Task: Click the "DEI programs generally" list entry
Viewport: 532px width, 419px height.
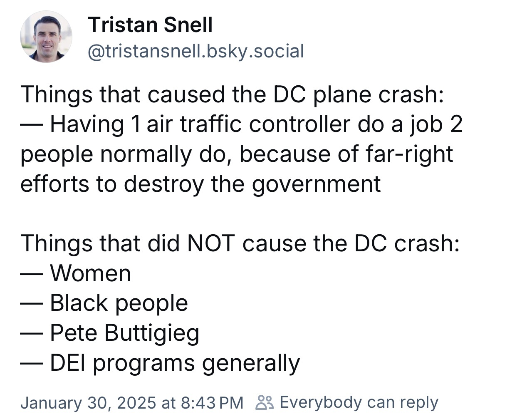Action: (x=175, y=363)
